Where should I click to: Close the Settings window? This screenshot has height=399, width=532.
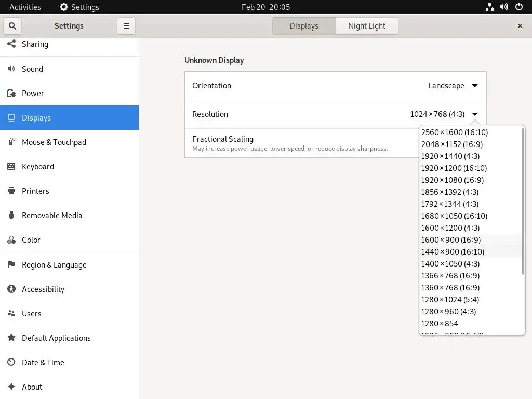520,26
